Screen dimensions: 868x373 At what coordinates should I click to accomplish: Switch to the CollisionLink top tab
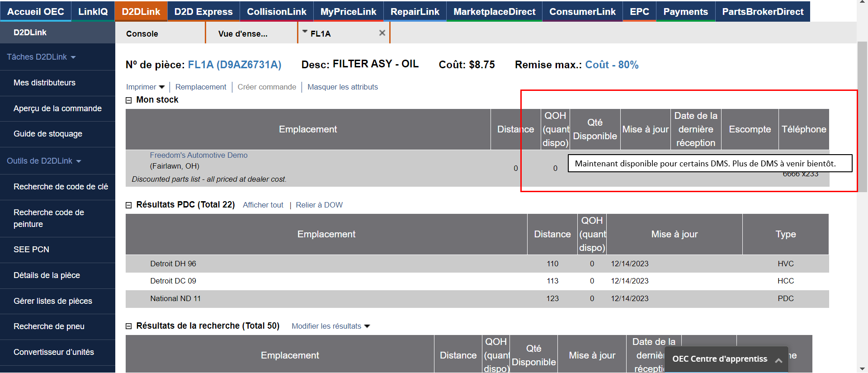[276, 12]
